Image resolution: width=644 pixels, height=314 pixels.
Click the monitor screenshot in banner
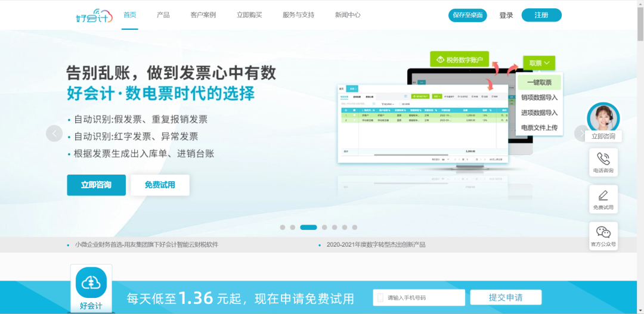(423, 123)
